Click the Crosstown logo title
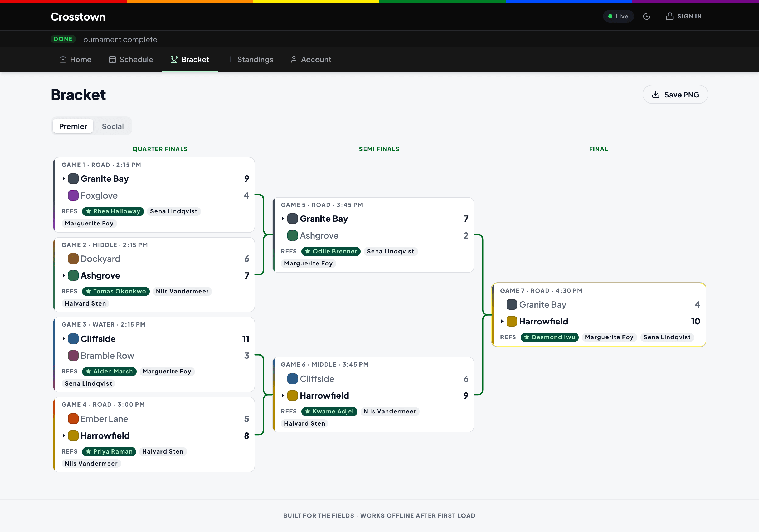 (x=78, y=17)
